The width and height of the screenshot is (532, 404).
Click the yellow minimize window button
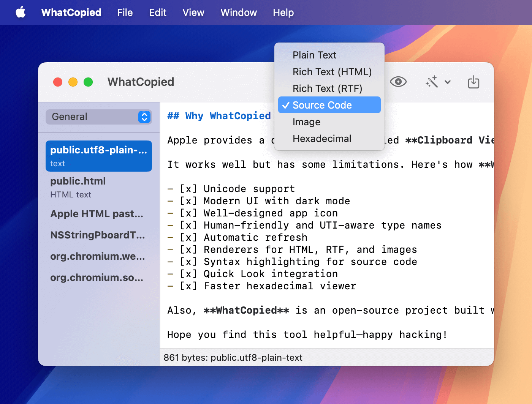[73, 82]
